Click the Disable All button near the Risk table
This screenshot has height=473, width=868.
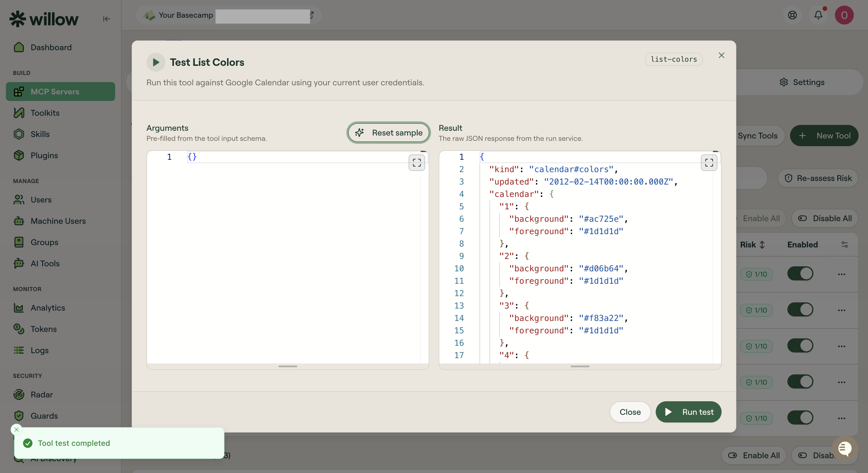pyautogui.click(x=825, y=219)
